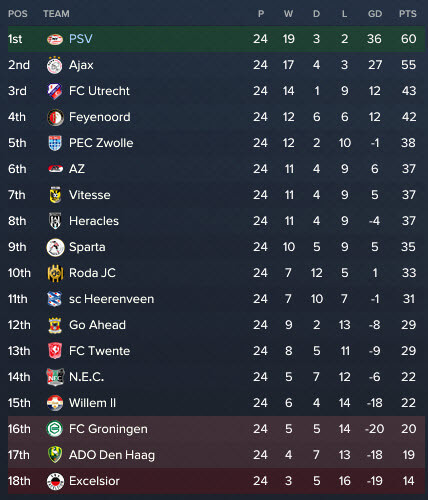
Task: Click the POS column header
Action: [18, 14]
